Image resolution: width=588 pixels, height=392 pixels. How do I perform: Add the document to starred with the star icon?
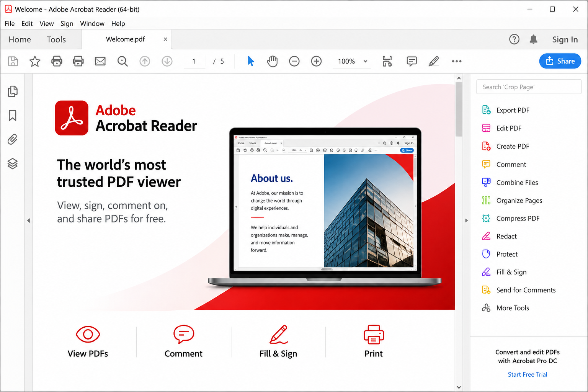pos(35,61)
